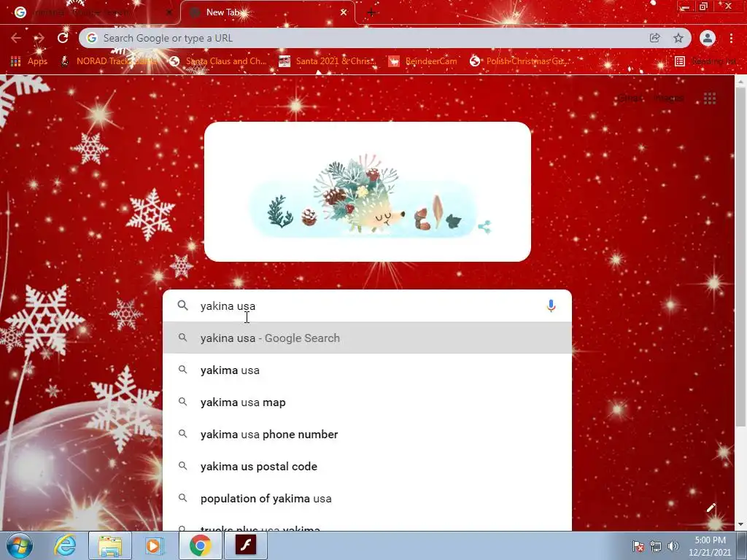Image resolution: width=747 pixels, height=560 pixels.
Task: Customize this page with pencil icon
Action: pos(711,507)
